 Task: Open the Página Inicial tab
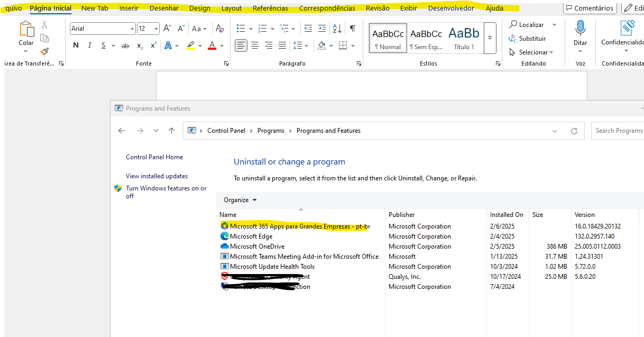click(x=51, y=8)
